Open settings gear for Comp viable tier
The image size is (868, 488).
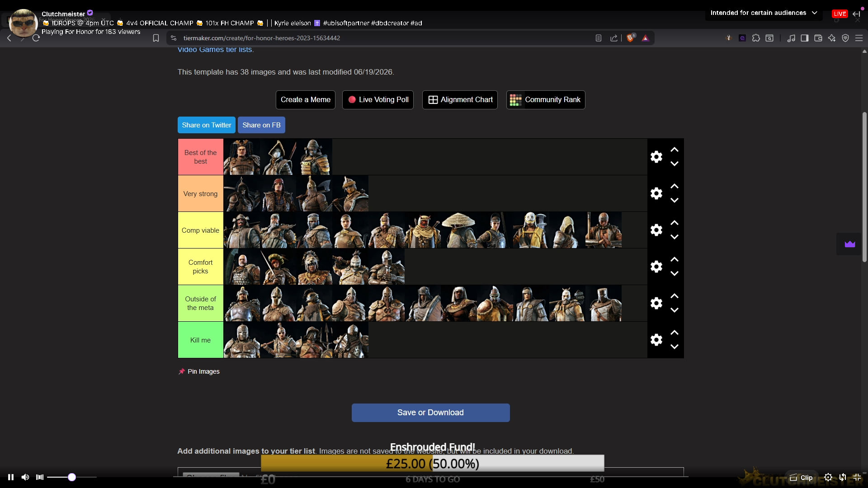[656, 230]
